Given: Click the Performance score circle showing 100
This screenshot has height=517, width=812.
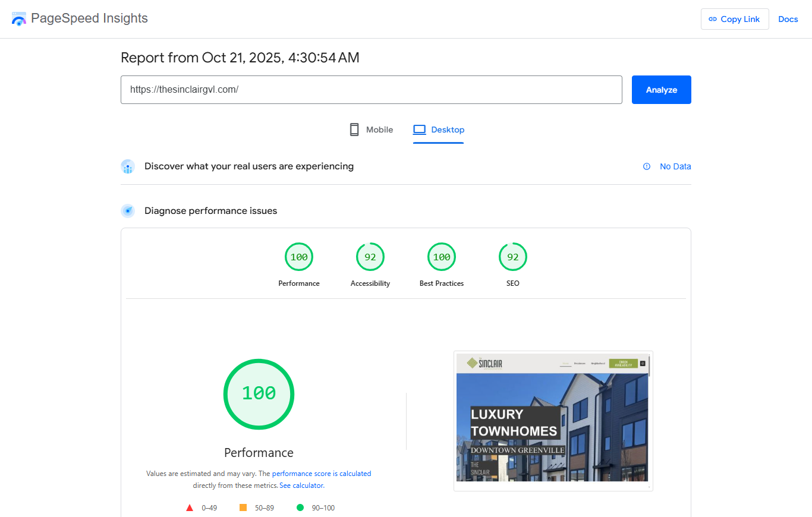Looking at the screenshot, I should (259, 394).
